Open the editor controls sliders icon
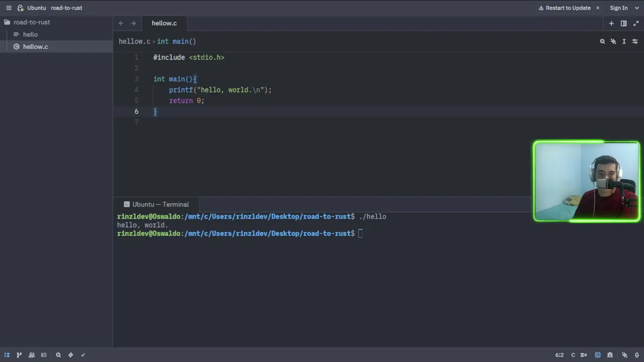644x362 pixels. (x=635, y=42)
